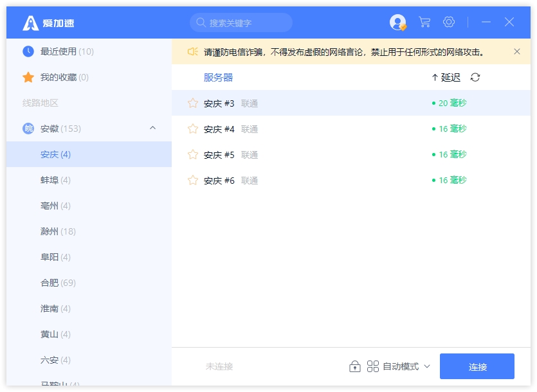This screenshot has height=392, width=537.
Task: Select city 阜阳 (4)
Action: coord(89,257)
